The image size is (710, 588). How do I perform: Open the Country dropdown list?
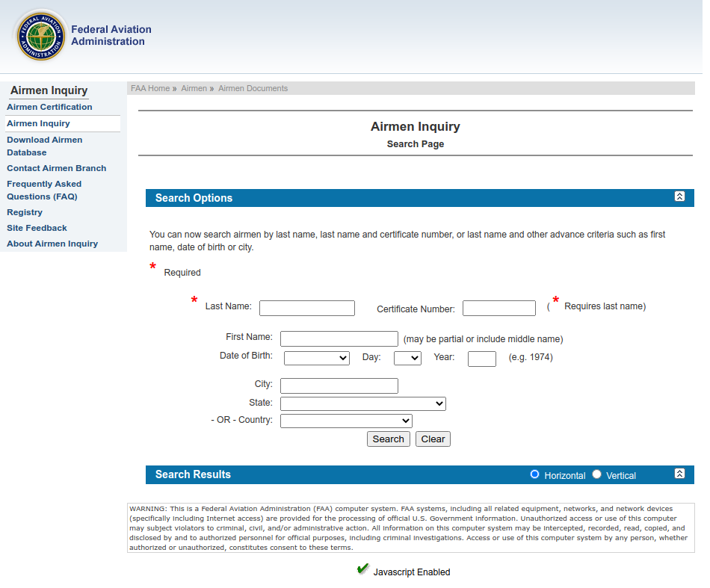(346, 421)
